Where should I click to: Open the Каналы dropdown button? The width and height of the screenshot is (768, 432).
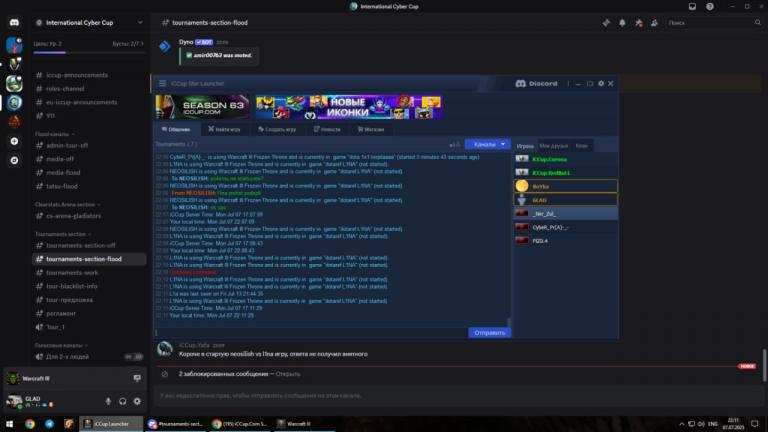tap(488, 144)
